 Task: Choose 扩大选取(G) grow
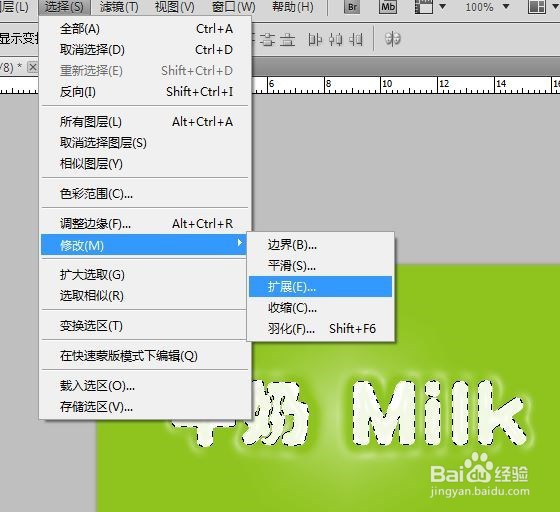145,275
